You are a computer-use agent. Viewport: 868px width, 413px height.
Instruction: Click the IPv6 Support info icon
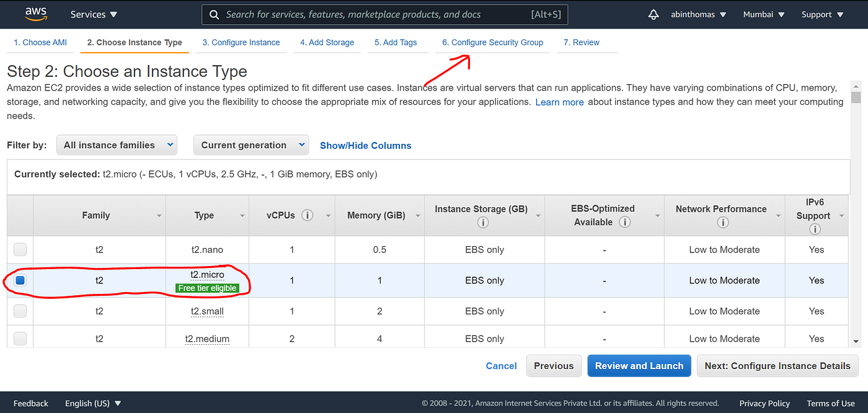click(815, 229)
